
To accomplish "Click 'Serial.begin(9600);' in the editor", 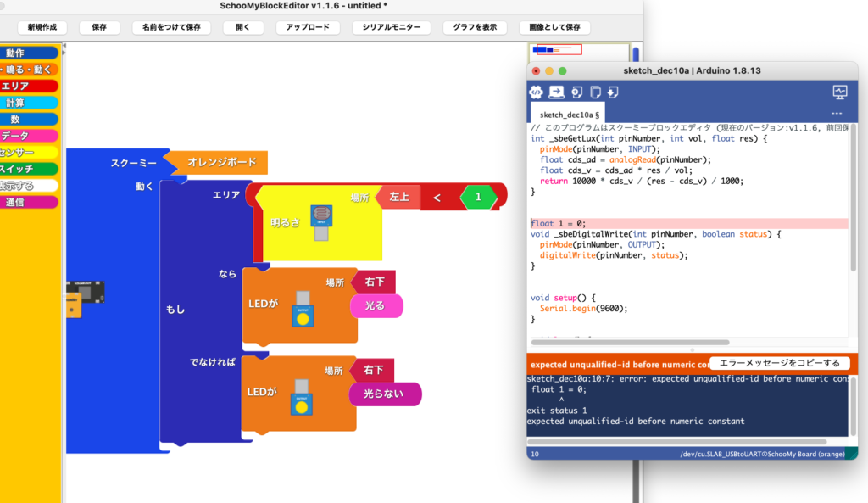I will point(583,309).
